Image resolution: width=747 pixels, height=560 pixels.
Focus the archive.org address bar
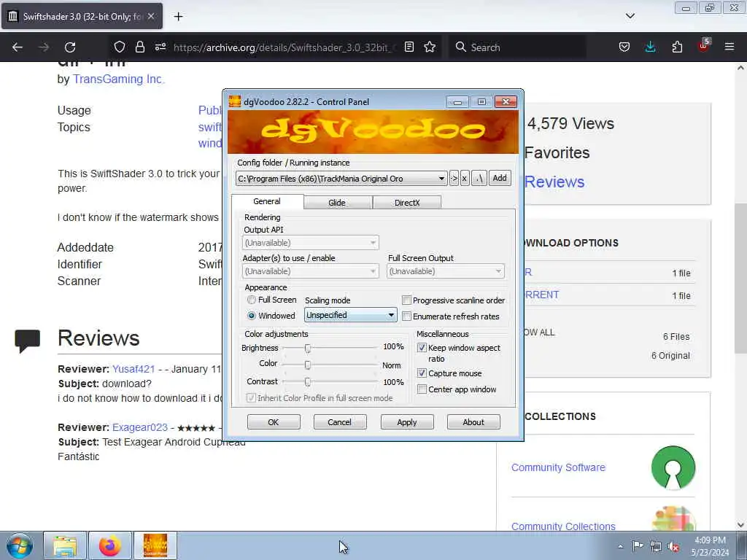pos(283,47)
